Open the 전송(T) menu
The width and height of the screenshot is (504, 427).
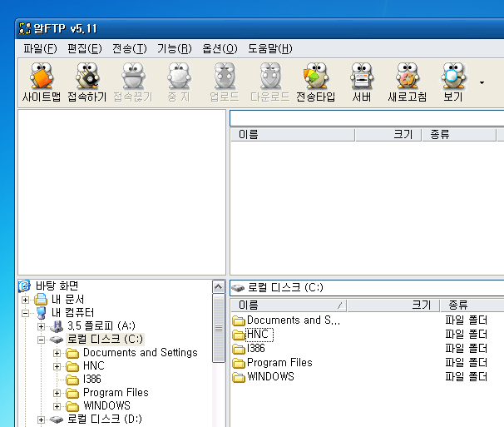[129, 48]
